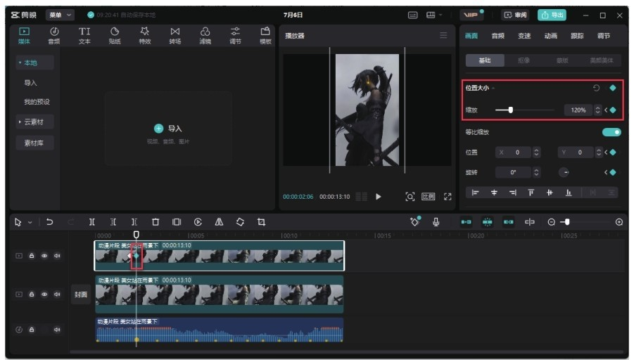634x364 pixels.
Task: Click the 旋转 rotation angle field
Action: click(x=513, y=172)
